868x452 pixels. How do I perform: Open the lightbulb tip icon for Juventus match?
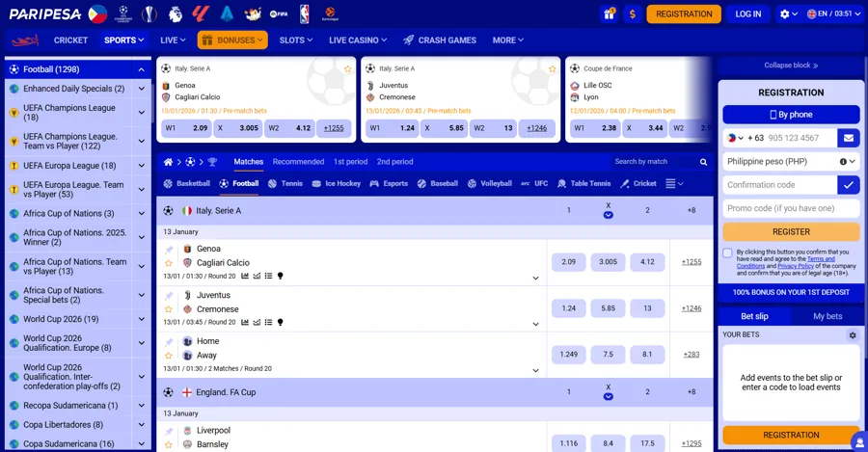tap(280, 322)
